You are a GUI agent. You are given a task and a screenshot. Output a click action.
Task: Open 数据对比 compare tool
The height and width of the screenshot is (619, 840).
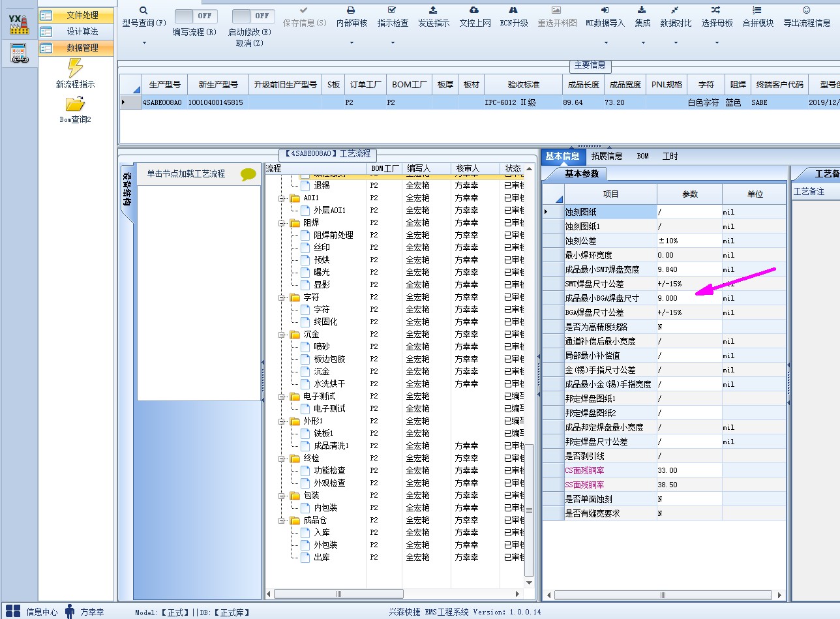click(x=675, y=10)
